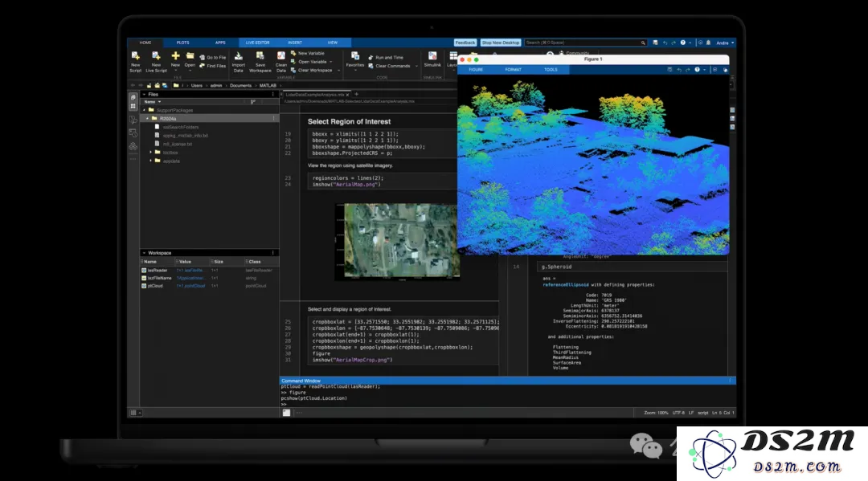Image resolution: width=868 pixels, height=481 pixels.
Task: Click Clear Workspace
Action: pyautogui.click(x=315, y=70)
